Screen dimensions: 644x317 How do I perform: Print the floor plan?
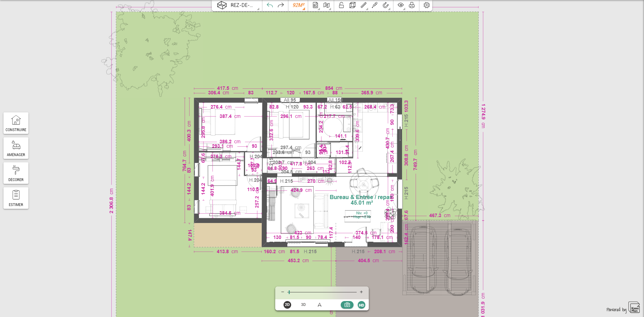[412, 5]
